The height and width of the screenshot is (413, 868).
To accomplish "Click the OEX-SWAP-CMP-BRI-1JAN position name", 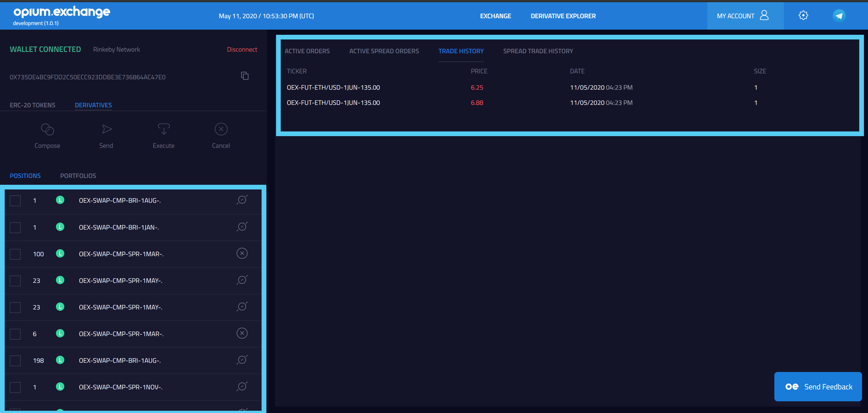I will point(119,227).
